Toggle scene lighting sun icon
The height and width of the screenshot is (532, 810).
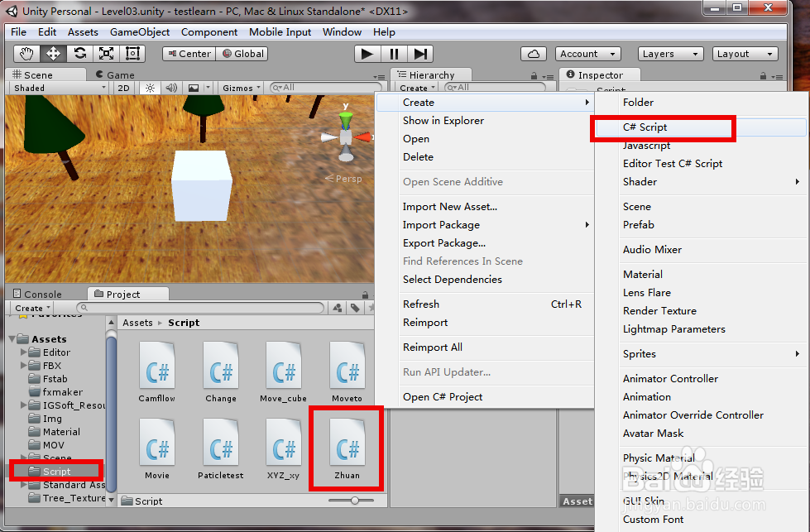coord(150,89)
